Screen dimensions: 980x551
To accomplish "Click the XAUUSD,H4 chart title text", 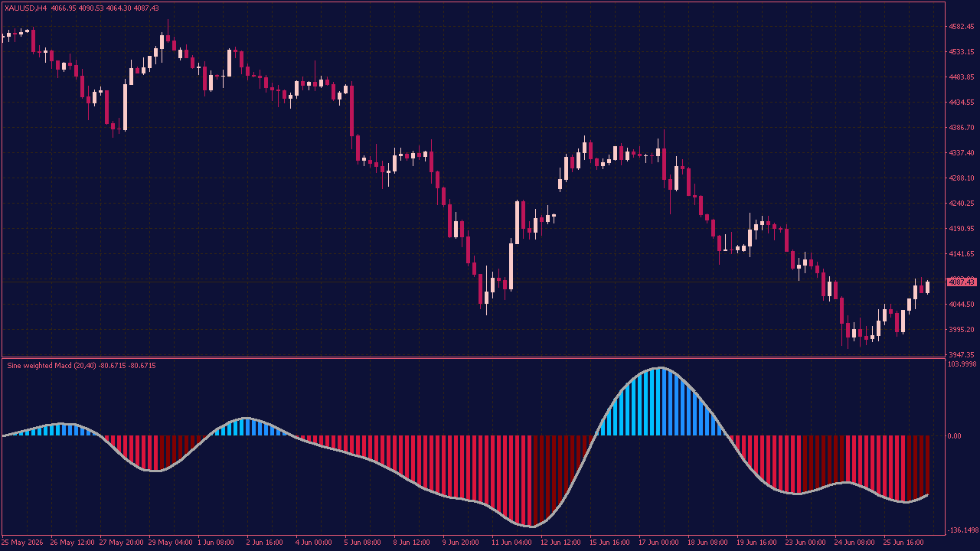I will pyautogui.click(x=25, y=8).
